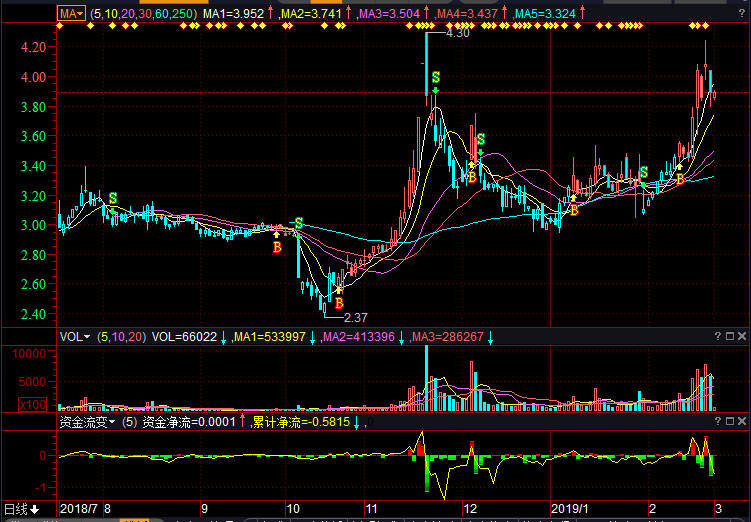This screenshot has width=751, height=522.
Task: Open the 日线 period selector
Action: tap(22, 508)
